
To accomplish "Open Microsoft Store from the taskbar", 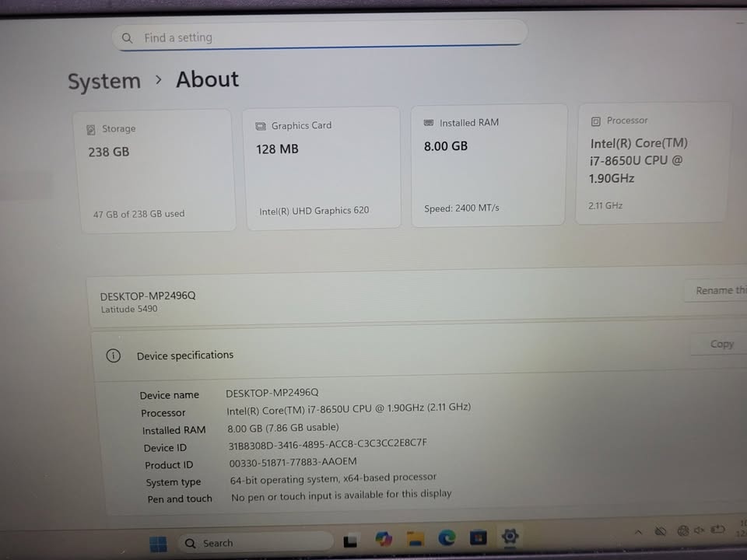I will (x=478, y=537).
